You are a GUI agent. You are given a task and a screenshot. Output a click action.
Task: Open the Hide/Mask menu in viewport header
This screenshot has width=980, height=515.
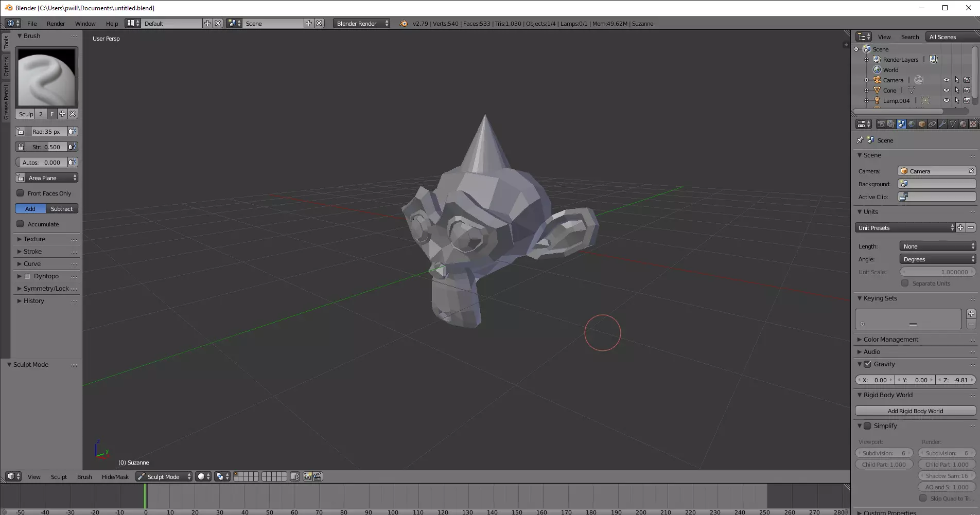(x=115, y=476)
